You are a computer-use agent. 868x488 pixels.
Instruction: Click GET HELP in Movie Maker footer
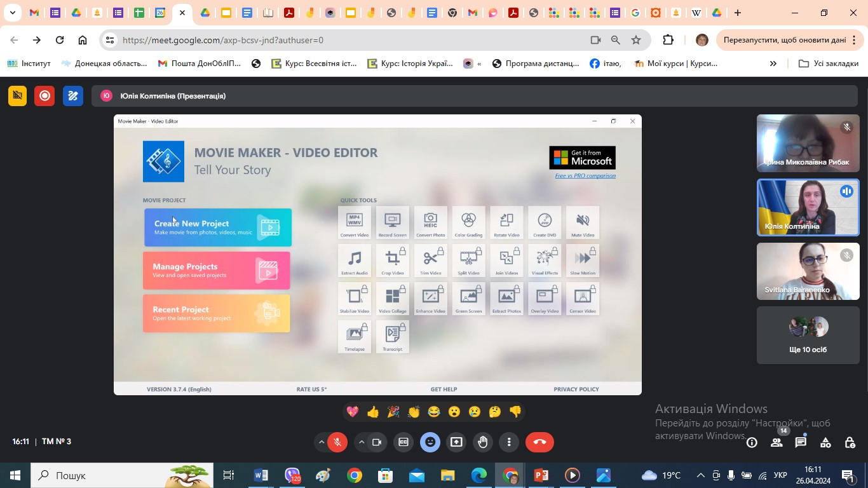[x=444, y=389]
